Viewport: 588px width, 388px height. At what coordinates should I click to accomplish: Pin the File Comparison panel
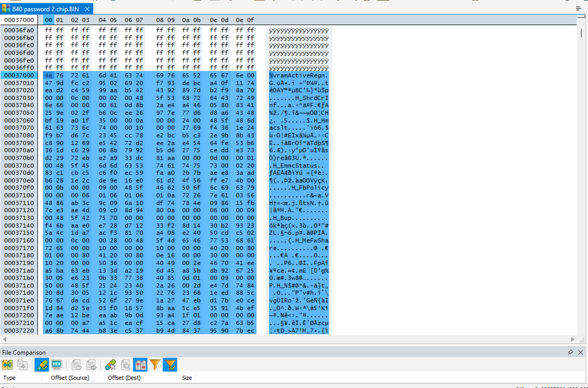click(570, 353)
